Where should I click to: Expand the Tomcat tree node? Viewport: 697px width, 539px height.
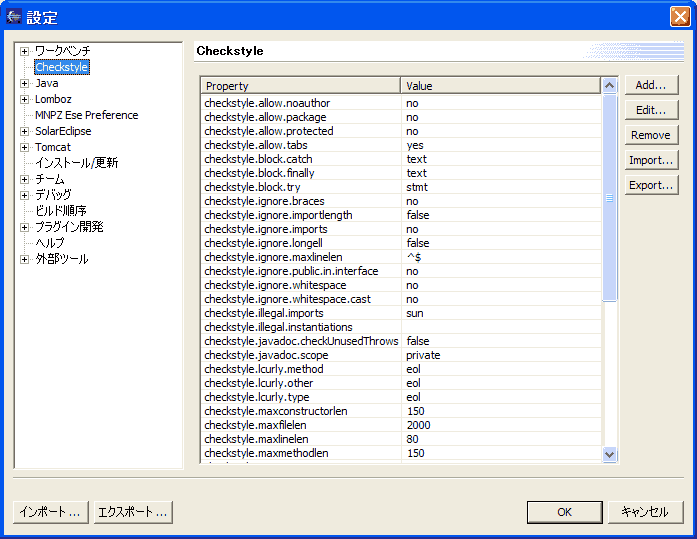[x=24, y=148]
